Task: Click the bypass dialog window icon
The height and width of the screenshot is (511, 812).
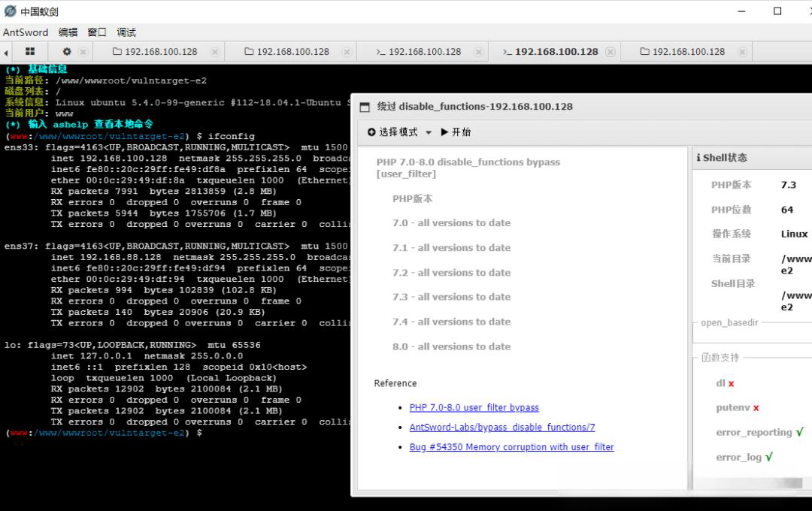Action: 365,107
